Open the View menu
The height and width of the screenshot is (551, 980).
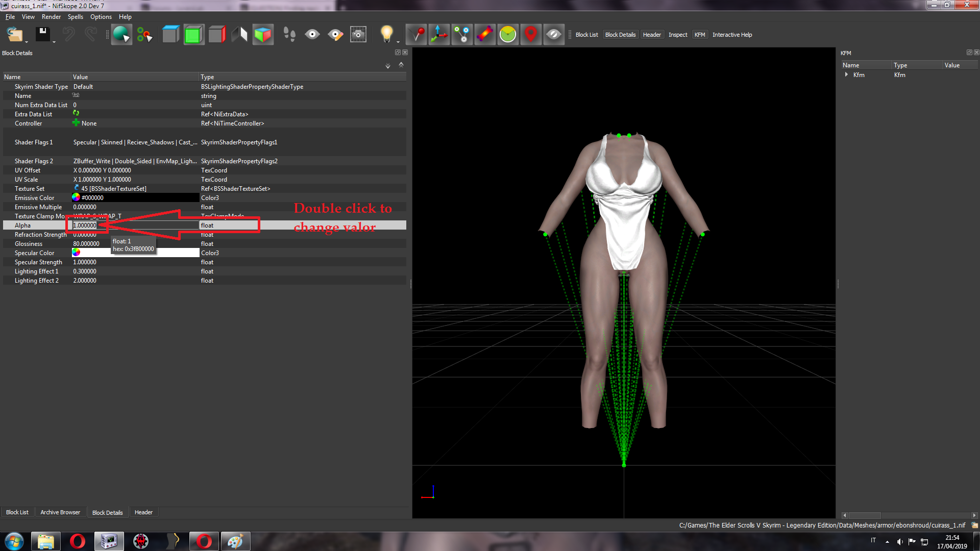click(x=28, y=17)
